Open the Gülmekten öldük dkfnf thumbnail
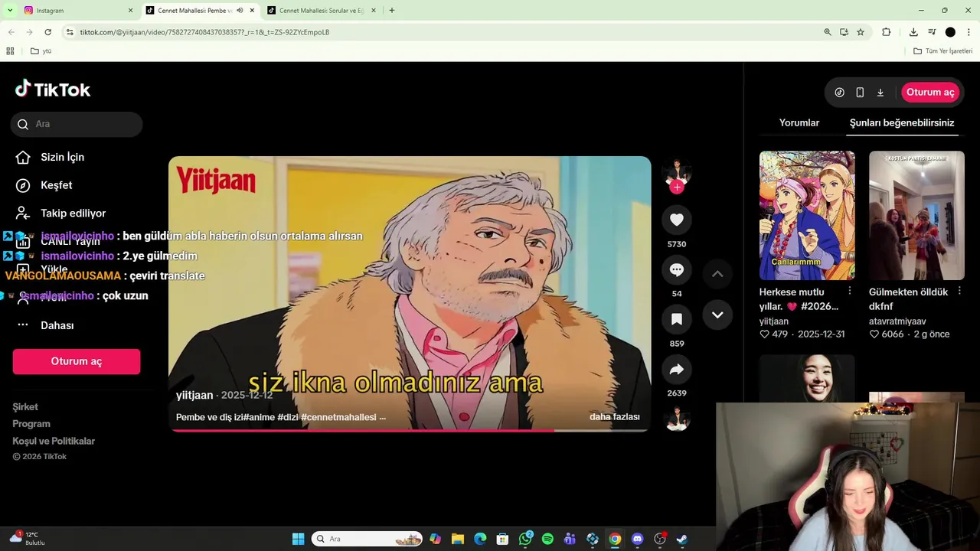 click(x=916, y=215)
